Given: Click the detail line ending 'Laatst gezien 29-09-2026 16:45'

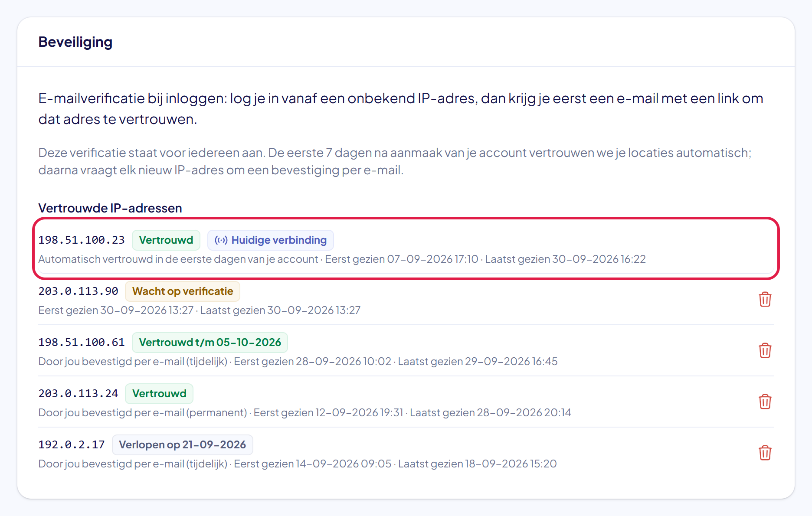Looking at the screenshot, I should [298, 362].
